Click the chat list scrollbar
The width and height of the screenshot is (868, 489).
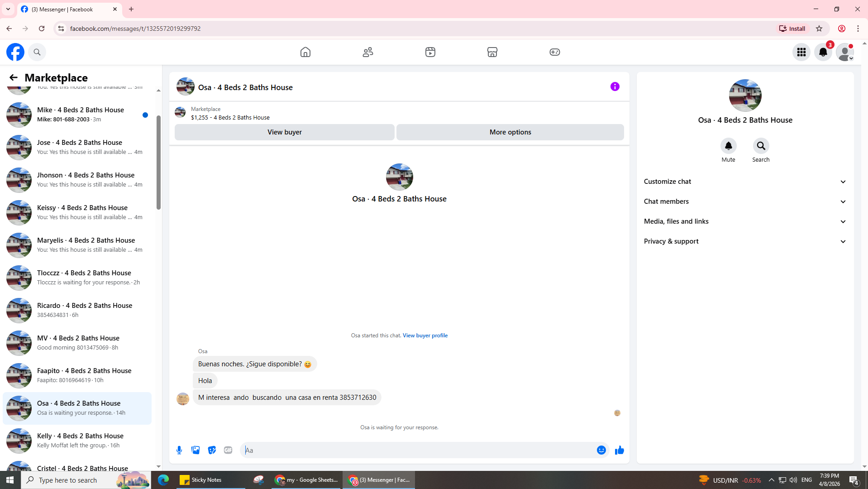[158, 163]
